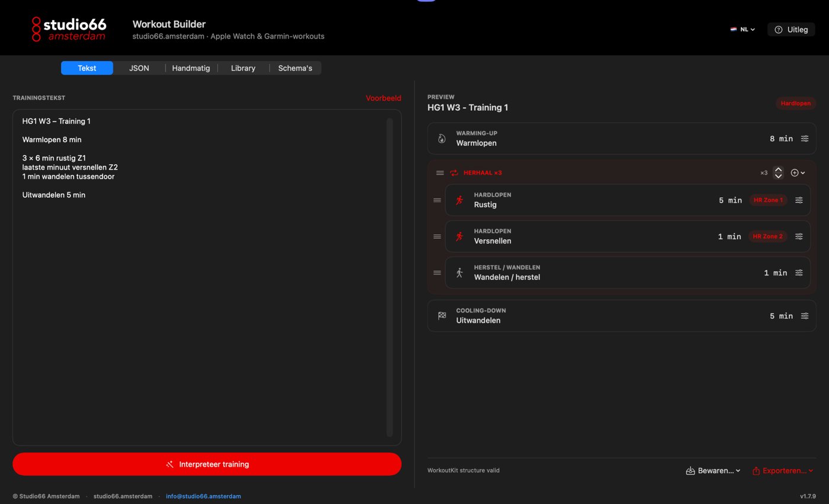The height and width of the screenshot is (504, 829).
Task: Decrease the repeat count with down arrow
Action: pyautogui.click(x=778, y=176)
